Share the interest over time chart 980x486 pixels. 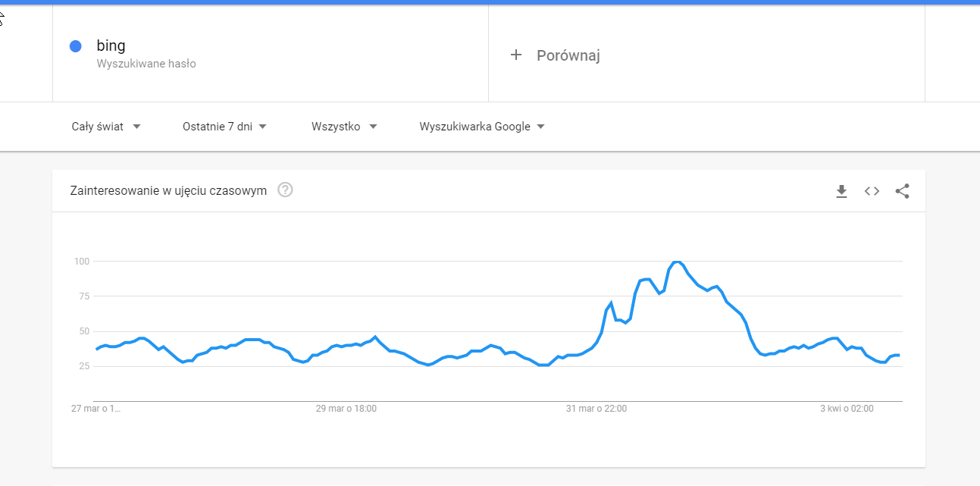point(902,191)
